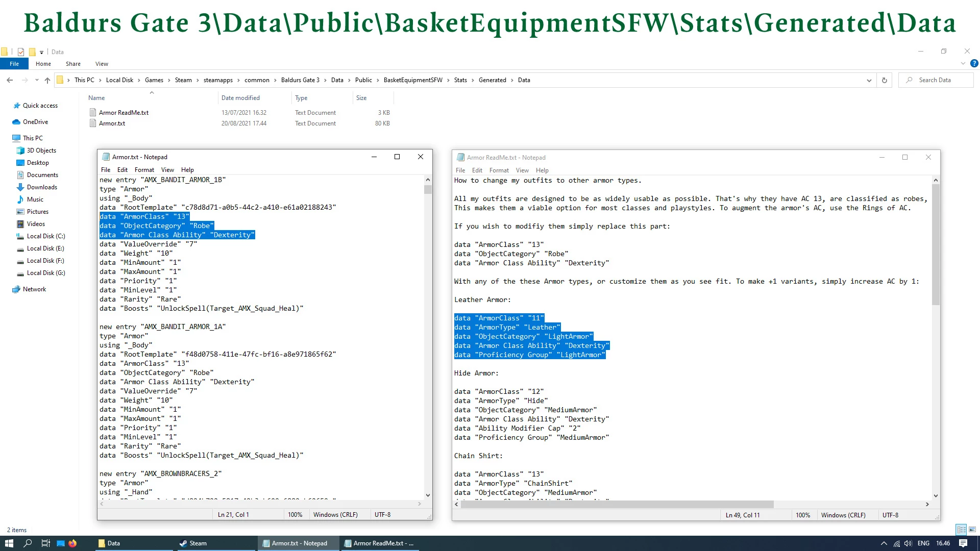Screen dimensions: 980x551
Task: Open OneDrive cloud icon in sidebar
Action: click(x=16, y=122)
